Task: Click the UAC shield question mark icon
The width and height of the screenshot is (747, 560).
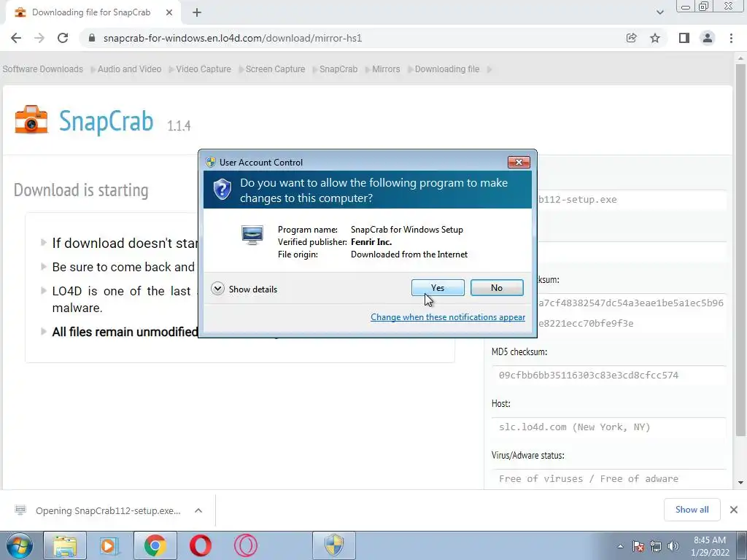Action: 222,190
